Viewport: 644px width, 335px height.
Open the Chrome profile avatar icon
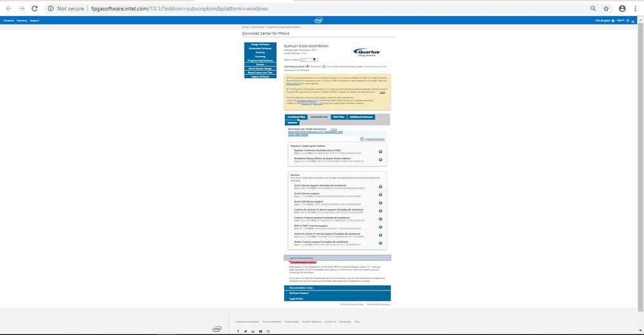[622, 8]
